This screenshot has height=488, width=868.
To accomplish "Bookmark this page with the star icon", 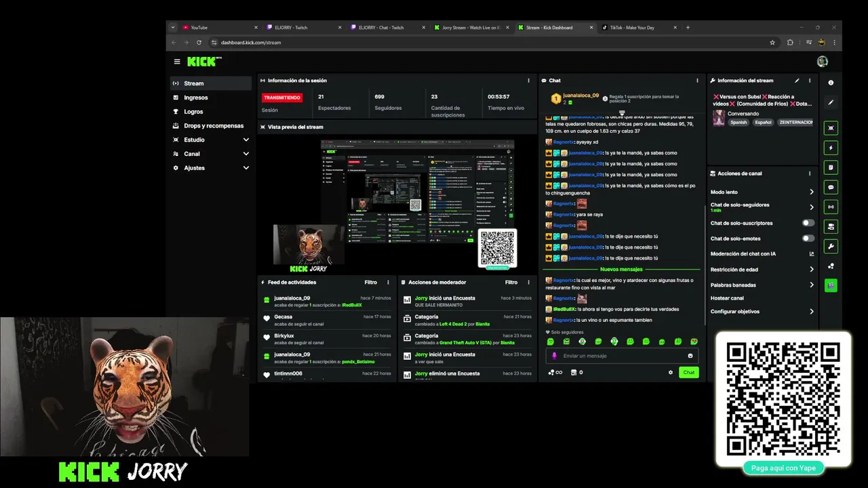I will click(x=772, y=42).
